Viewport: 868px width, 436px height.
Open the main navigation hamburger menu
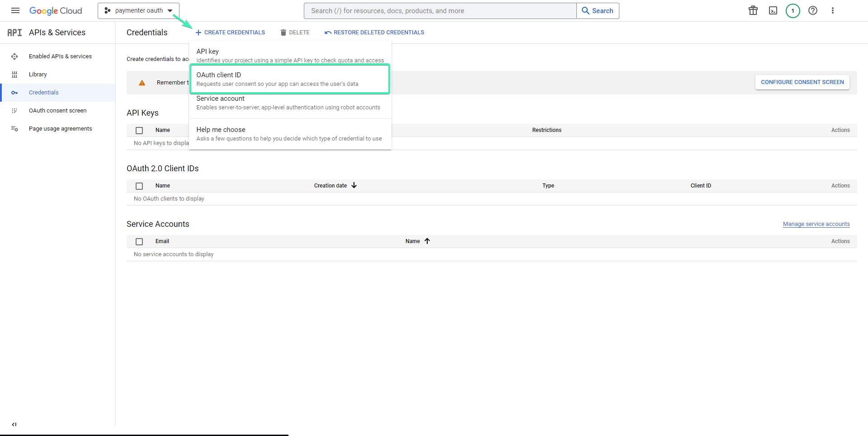coord(15,10)
